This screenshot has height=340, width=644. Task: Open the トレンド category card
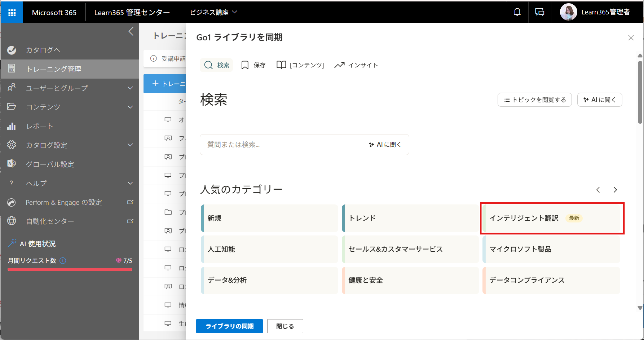point(410,218)
